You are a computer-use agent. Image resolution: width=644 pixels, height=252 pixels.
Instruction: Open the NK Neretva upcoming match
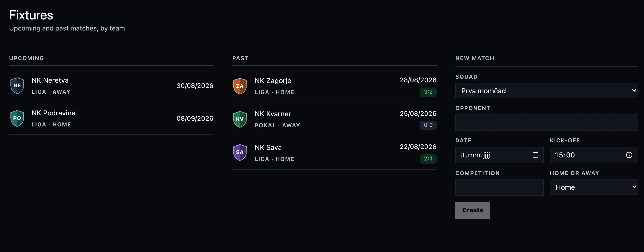(111, 86)
